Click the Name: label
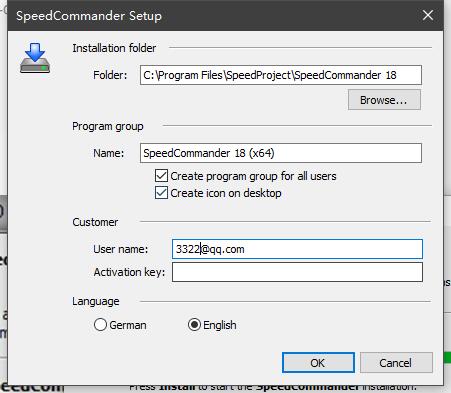451x393 pixels. [109, 153]
